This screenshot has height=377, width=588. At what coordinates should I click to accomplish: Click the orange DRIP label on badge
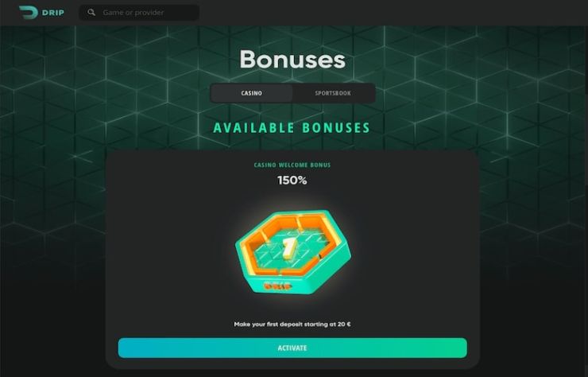(x=278, y=286)
